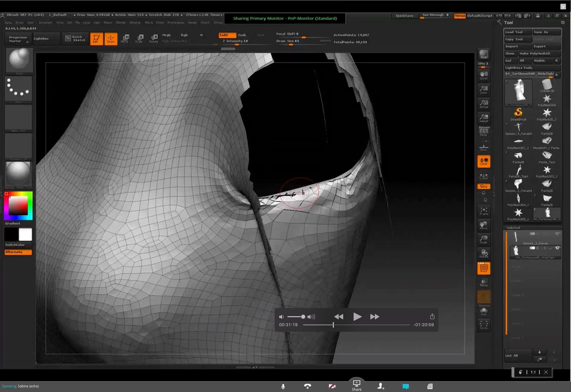This screenshot has height=392, width=571.
Task: Toggle Local rotation mode
Action: tap(484, 161)
